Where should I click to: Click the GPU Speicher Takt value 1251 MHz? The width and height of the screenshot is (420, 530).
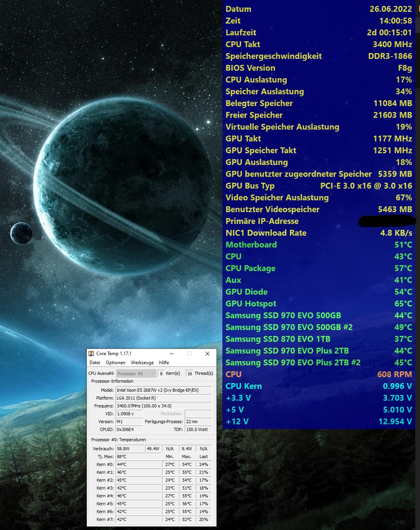coord(392,150)
